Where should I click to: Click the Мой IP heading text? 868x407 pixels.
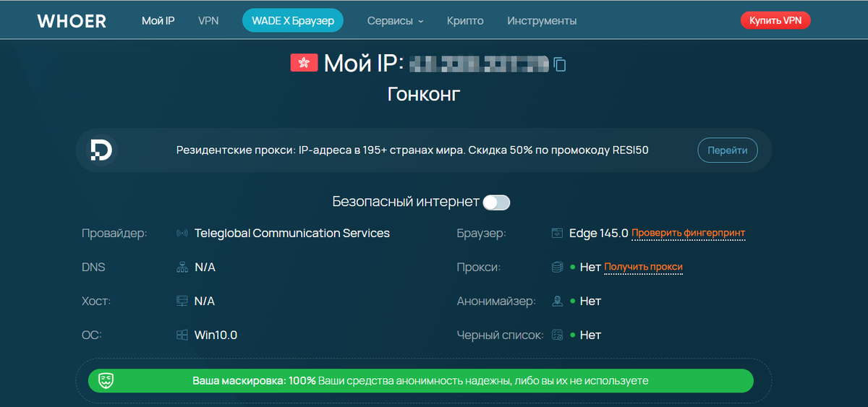tap(364, 63)
